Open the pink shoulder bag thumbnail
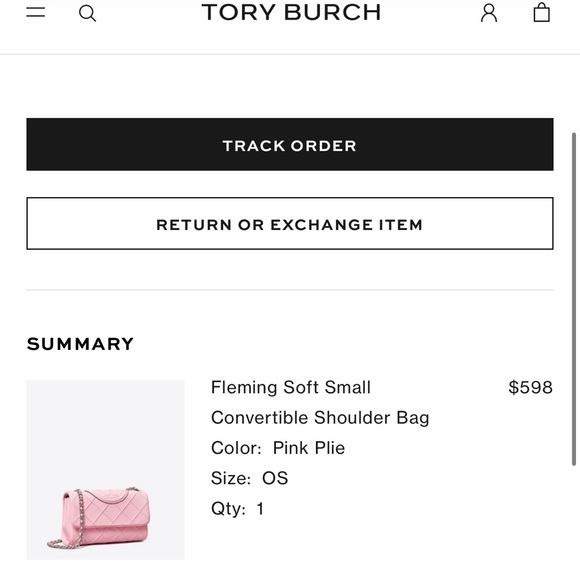The height and width of the screenshot is (580, 580). point(105,470)
